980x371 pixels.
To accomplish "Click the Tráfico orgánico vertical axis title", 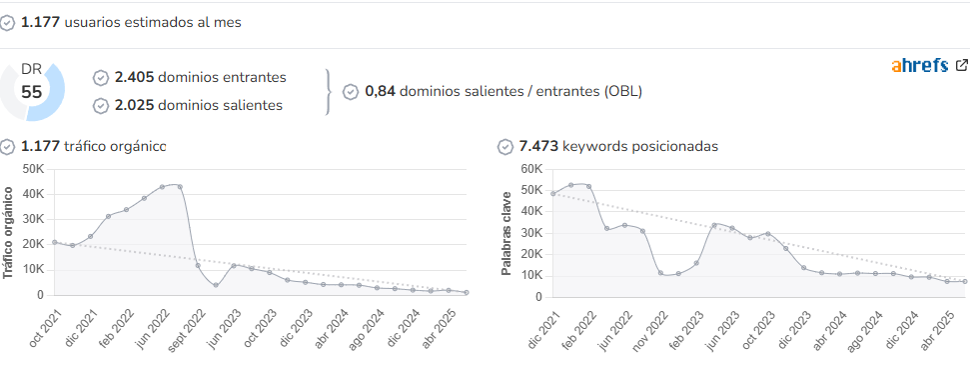I will click(x=8, y=233).
